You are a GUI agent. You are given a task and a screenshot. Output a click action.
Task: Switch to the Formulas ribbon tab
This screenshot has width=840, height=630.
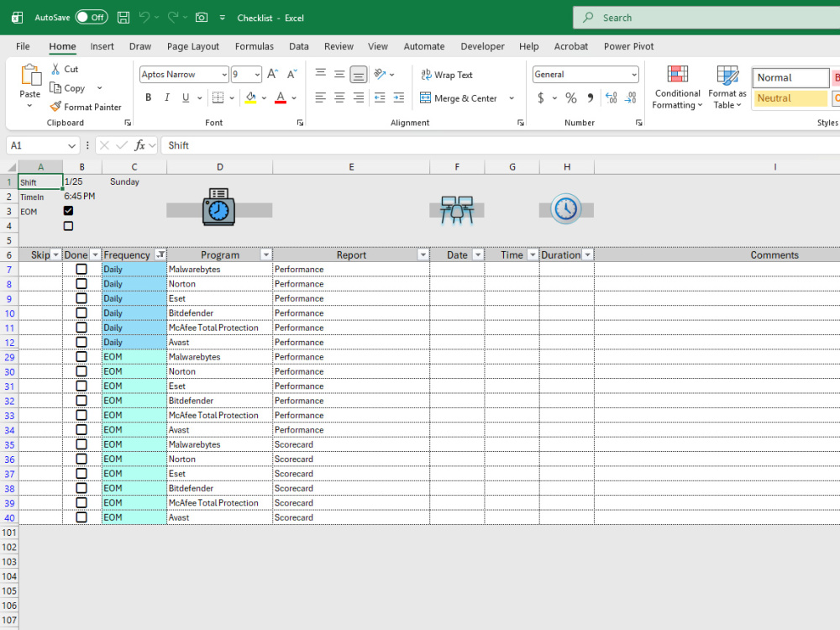pos(254,46)
